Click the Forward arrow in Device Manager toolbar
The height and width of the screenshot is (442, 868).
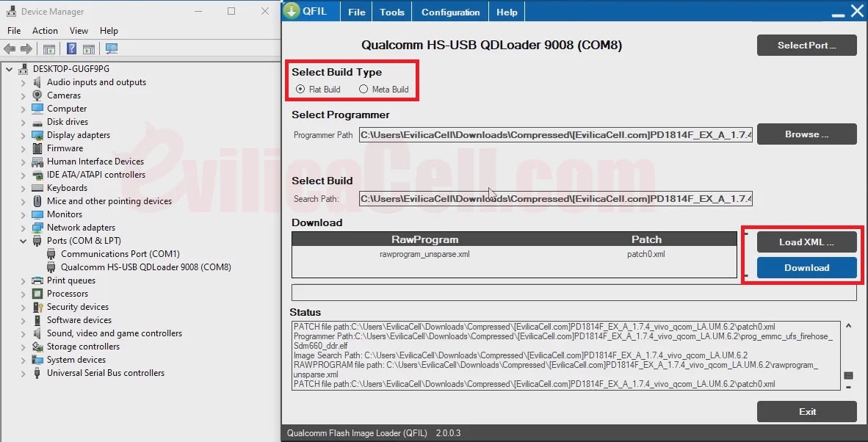pos(26,49)
